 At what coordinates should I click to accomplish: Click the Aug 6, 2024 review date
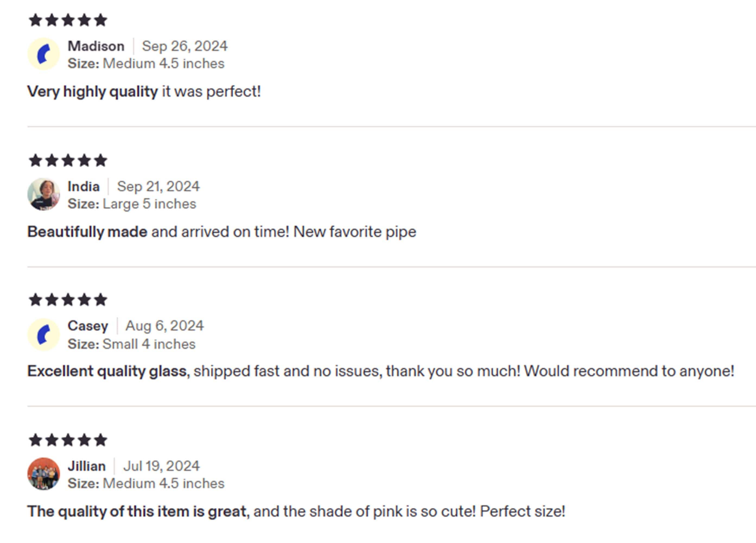(164, 326)
